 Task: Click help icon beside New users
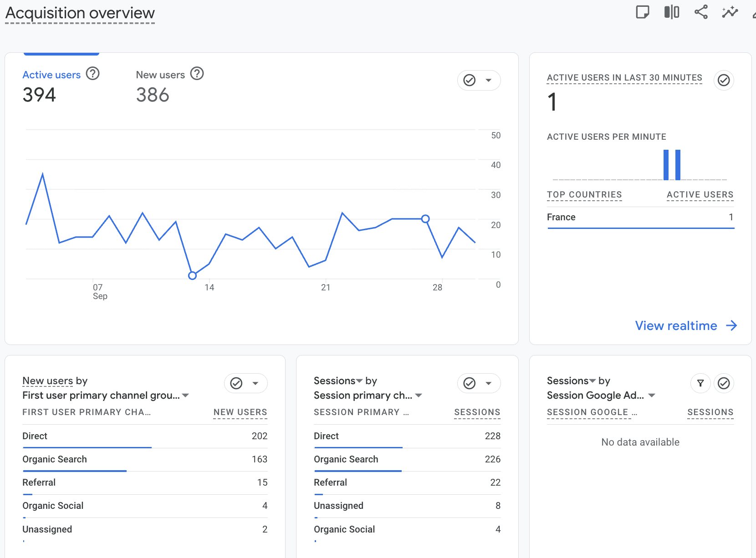(x=197, y=74)
